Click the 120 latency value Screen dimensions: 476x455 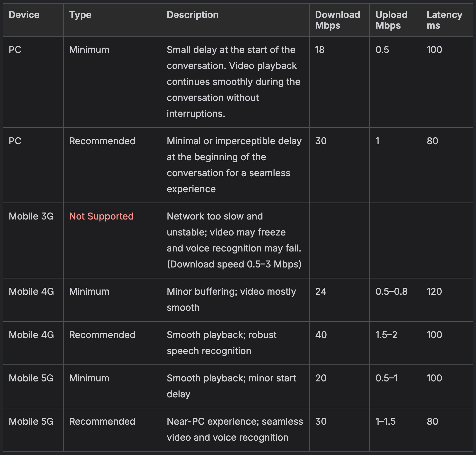434,292
